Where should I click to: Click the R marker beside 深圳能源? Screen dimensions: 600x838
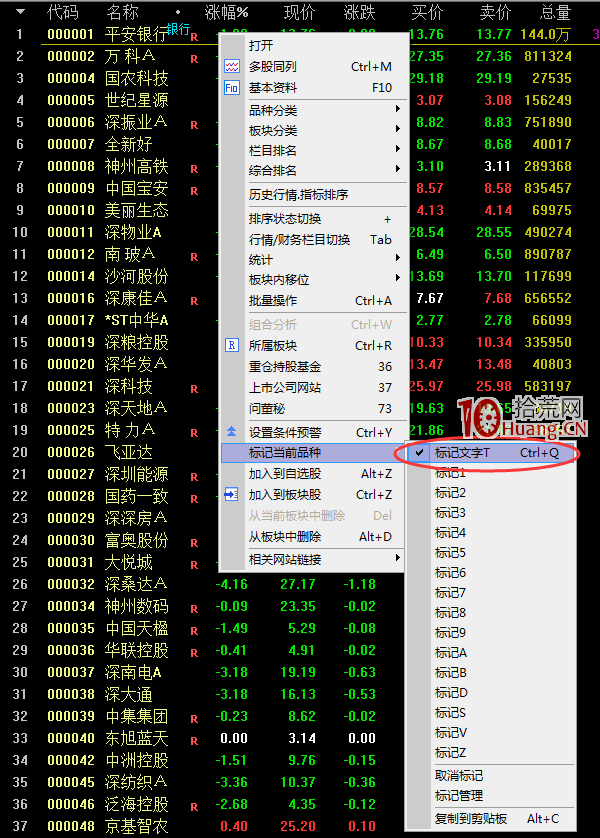(x=194, y=477)
